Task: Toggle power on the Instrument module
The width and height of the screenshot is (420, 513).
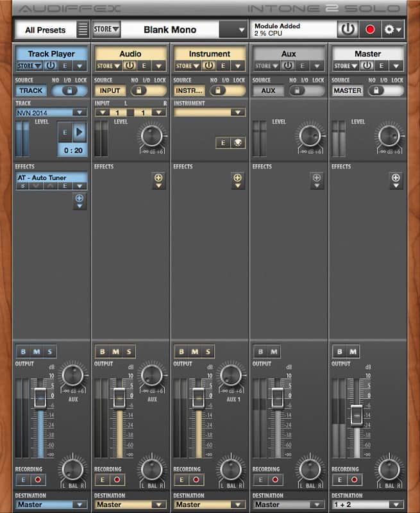Action: 209,66
